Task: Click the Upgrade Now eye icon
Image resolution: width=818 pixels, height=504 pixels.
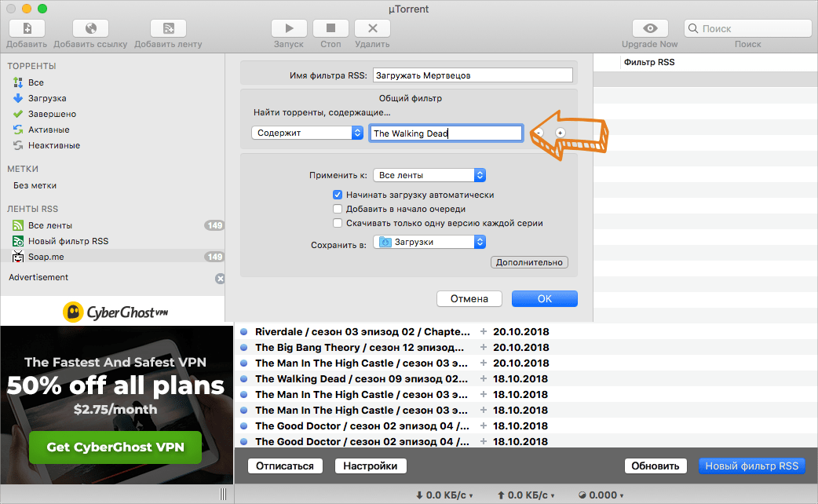Action: click(x=650, y=28)
